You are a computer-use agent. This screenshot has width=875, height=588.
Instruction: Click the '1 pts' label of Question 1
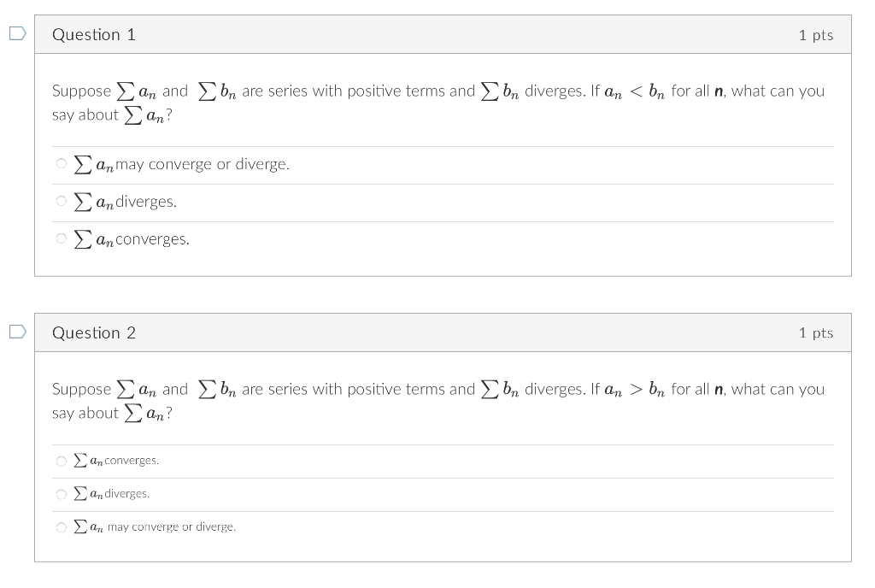[x=816, y=35]
